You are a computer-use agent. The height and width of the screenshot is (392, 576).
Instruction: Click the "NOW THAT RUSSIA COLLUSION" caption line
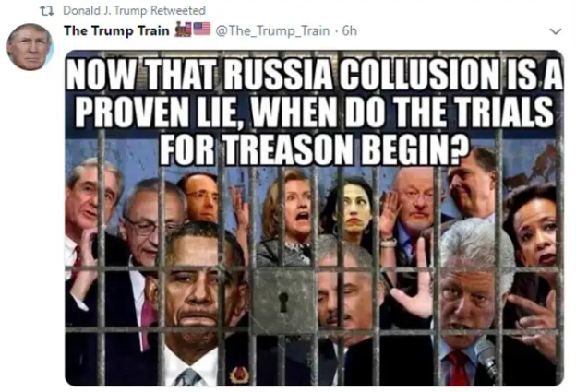[315, 75]
